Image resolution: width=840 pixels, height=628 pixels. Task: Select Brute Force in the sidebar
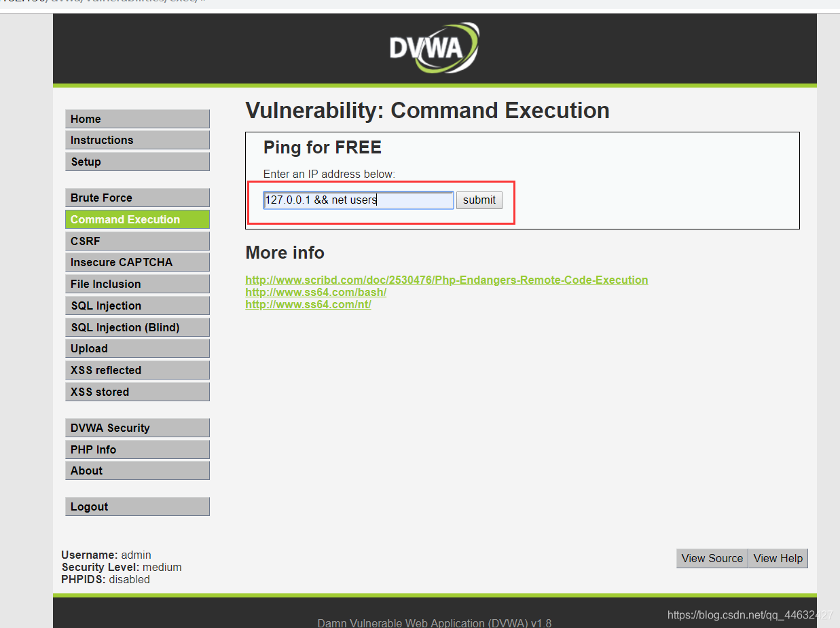[137, 198]
